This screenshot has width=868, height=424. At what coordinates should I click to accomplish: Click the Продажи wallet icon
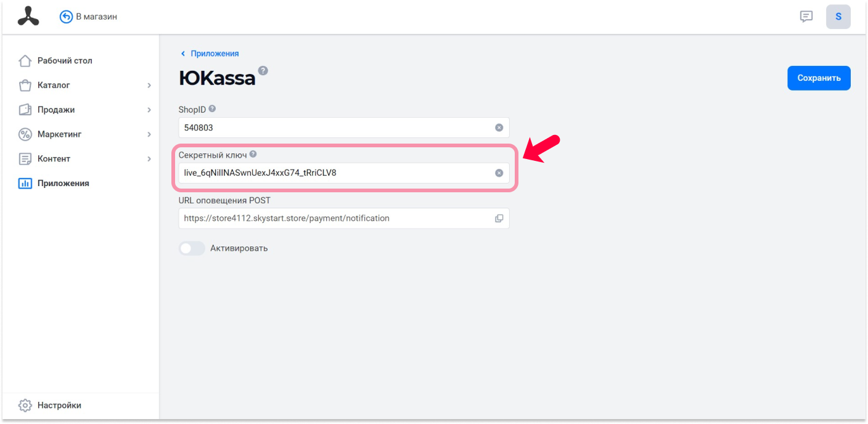pyautogui.click(x=25, y=110)
